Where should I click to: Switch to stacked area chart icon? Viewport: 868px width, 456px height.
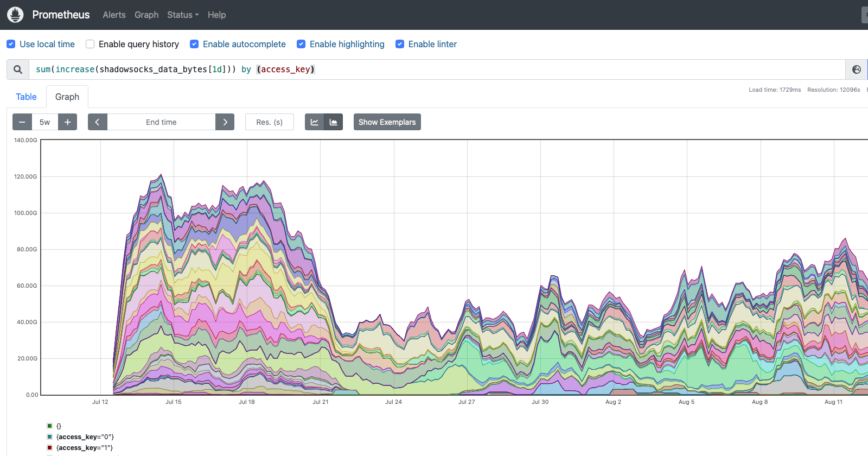334,122
